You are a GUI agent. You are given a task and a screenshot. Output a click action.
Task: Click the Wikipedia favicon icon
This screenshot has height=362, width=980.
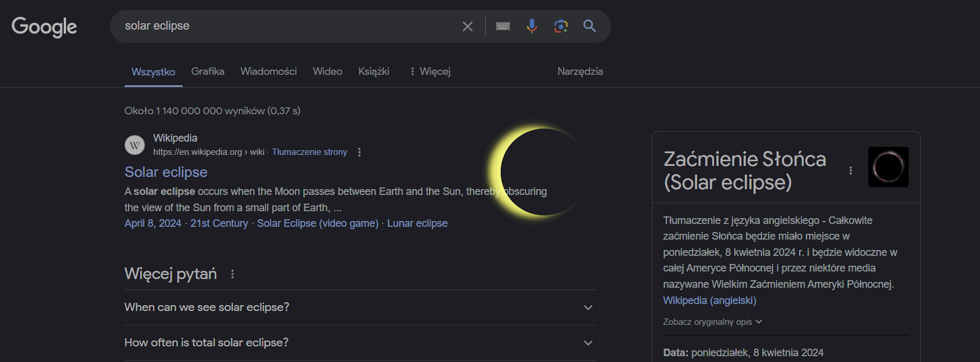(135, 145)
